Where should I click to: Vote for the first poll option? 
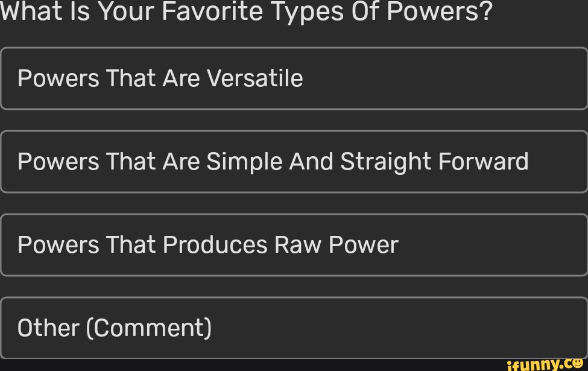click(x=294, y=78)
